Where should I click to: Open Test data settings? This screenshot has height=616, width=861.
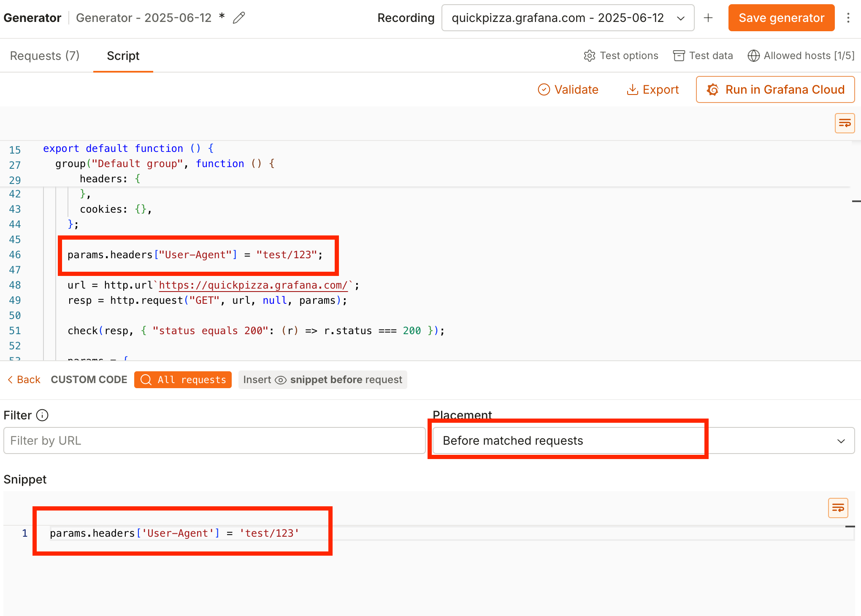[x=703, y=56]
